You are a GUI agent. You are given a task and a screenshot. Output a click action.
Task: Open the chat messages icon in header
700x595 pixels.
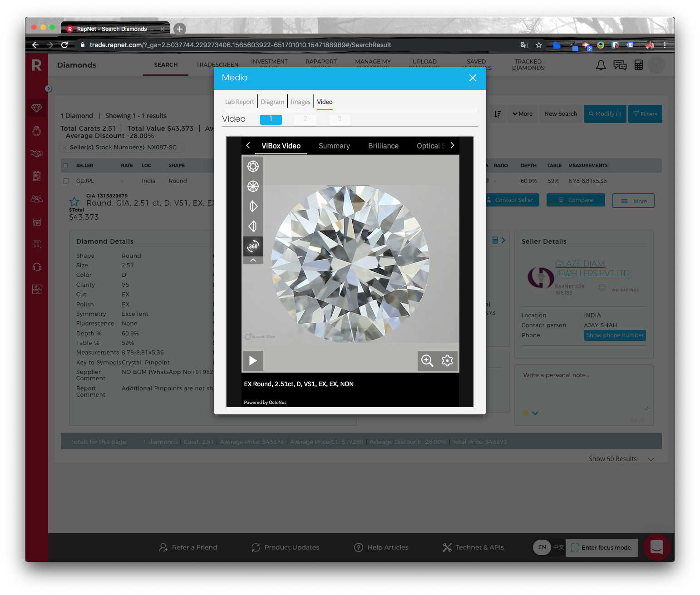pyautogui.click(x=620, y=65)
